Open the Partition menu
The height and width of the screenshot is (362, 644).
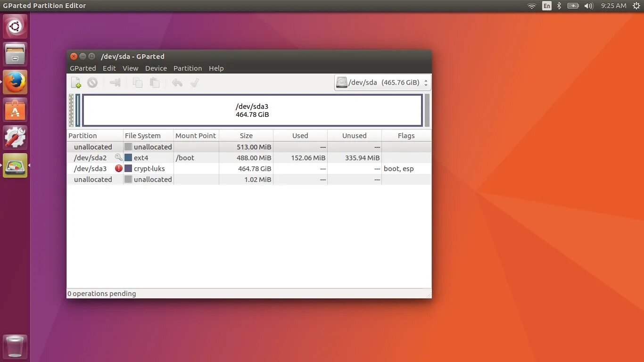click(x=188, y=68)
